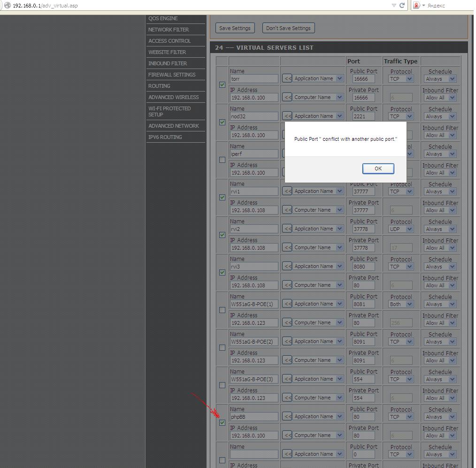Expand the Schedule dropdown for torr
This screenshot has width=476, height=468.
pos(439,79)
